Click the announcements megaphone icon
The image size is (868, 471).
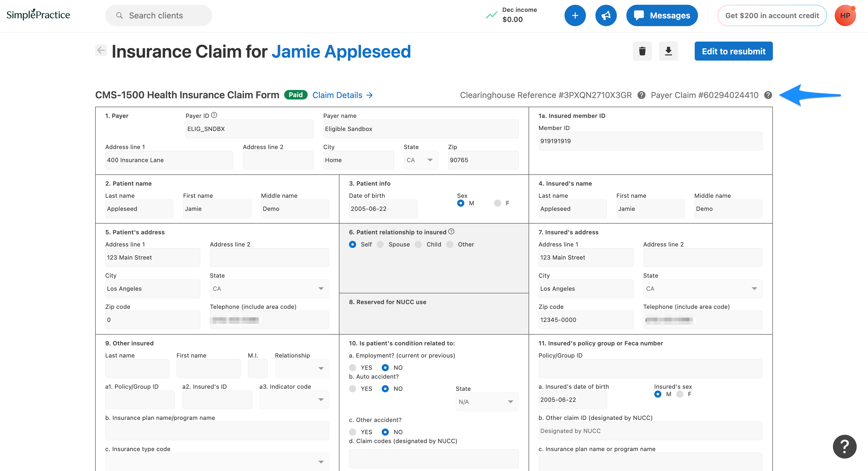[606, 15]
